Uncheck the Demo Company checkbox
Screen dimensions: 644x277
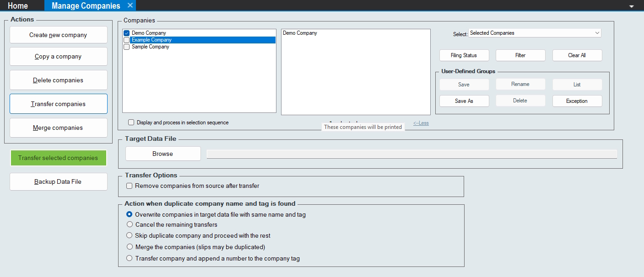coord(127,33)
